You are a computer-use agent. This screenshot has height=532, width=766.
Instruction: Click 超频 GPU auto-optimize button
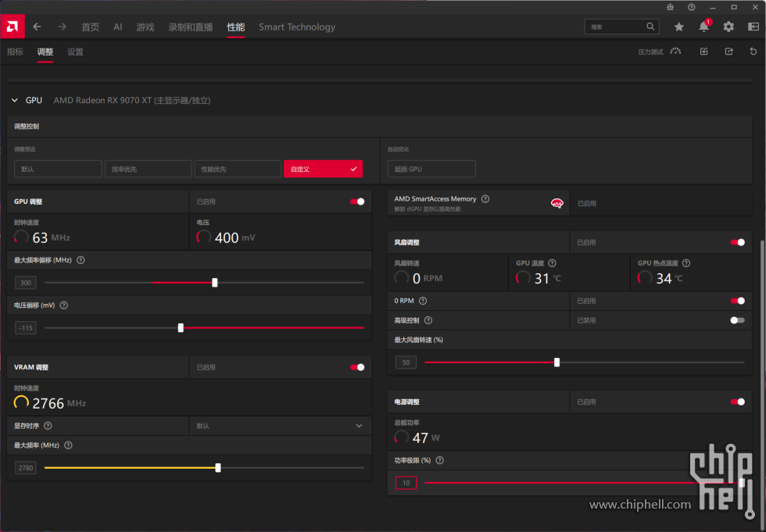pyautogui.click(x=431, y=169)
